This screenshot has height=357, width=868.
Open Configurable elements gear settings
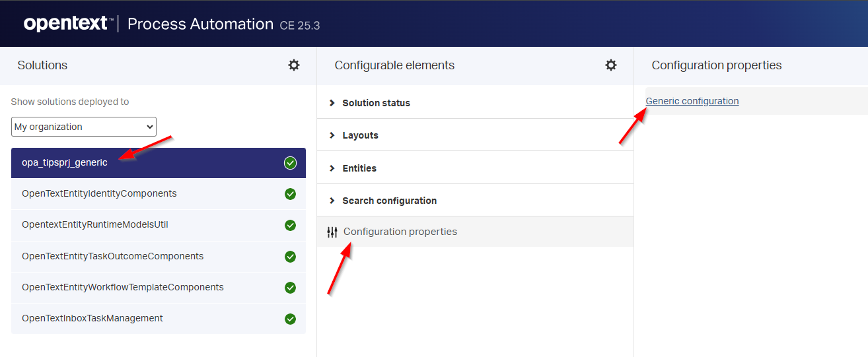[611, 65]
